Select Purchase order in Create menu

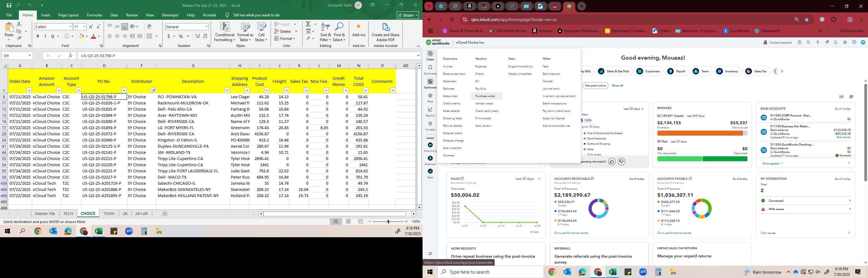click(485, 96)
